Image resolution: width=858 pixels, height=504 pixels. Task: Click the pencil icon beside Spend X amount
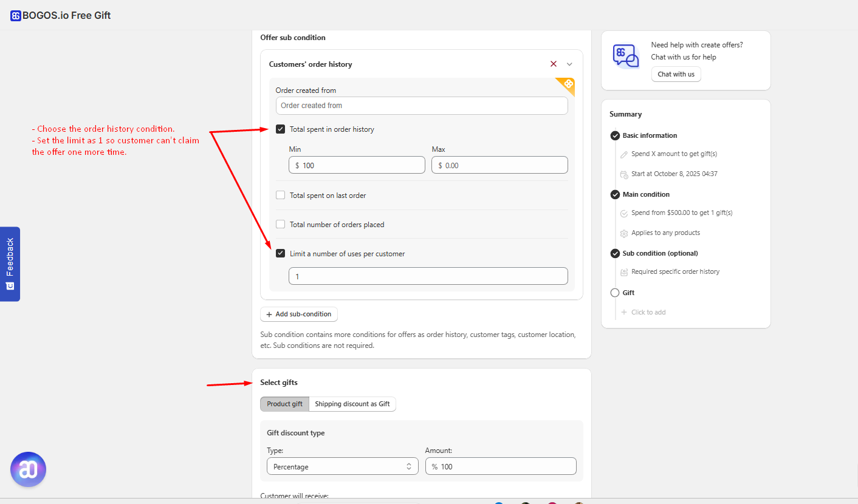click(x=624, y=154)
